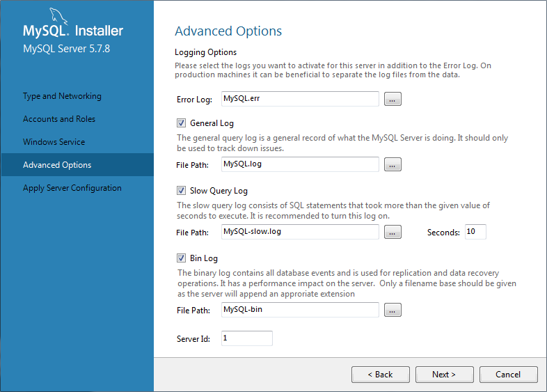Click the Seconds: label
Screen dimensions: 547x392
(x=443, y=233)
